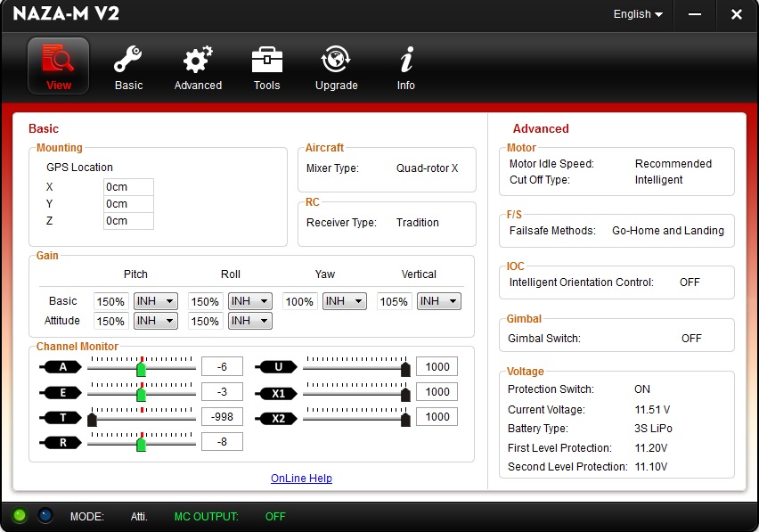Open the OnLine Help link

click(301, 479)
